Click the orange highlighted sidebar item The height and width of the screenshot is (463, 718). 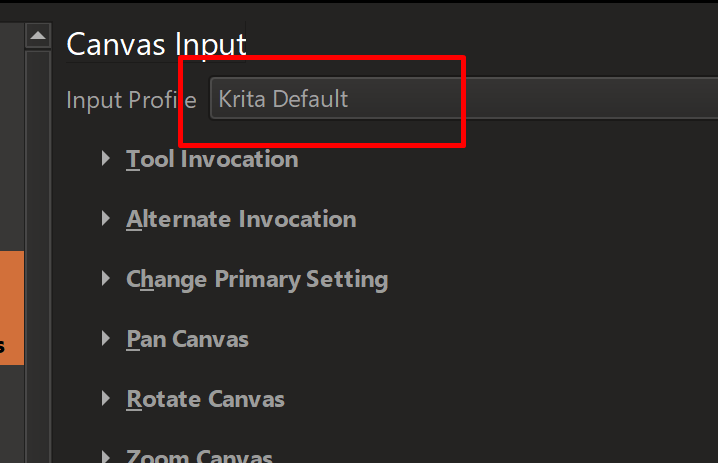11,308
